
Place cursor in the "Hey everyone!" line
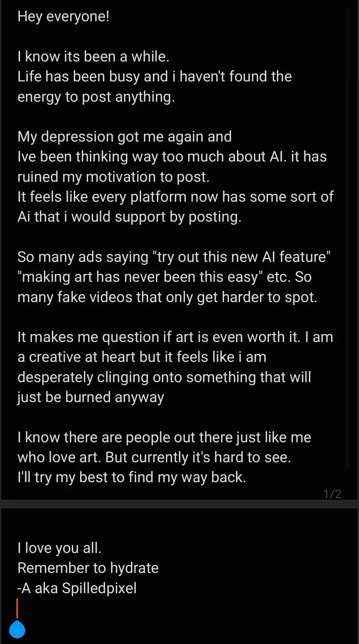(x=63, y=17)
